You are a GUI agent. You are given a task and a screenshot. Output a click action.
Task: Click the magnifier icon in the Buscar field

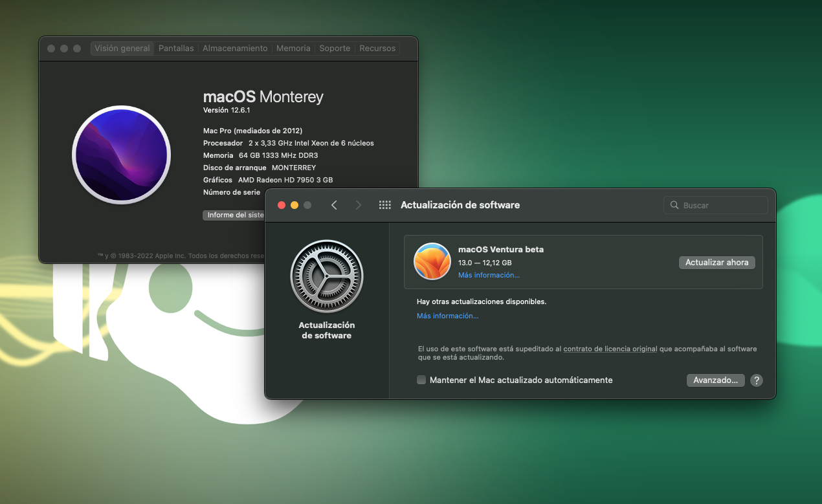674,205
